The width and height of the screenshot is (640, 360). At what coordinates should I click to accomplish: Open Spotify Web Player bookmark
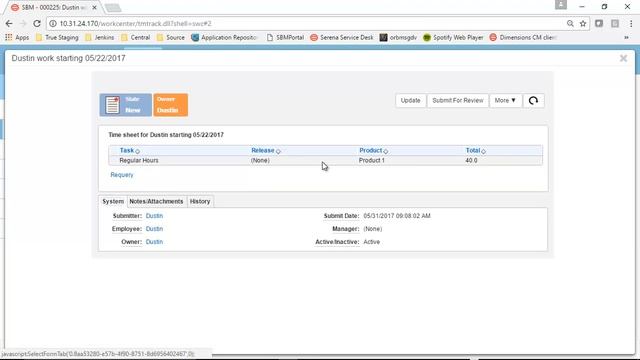click(453, 38)
